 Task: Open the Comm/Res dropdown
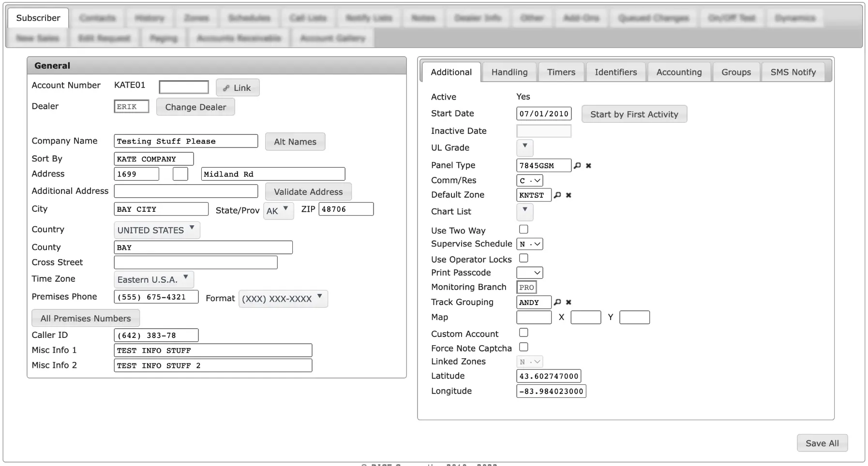pyautogui.click(x=530, y=180)
